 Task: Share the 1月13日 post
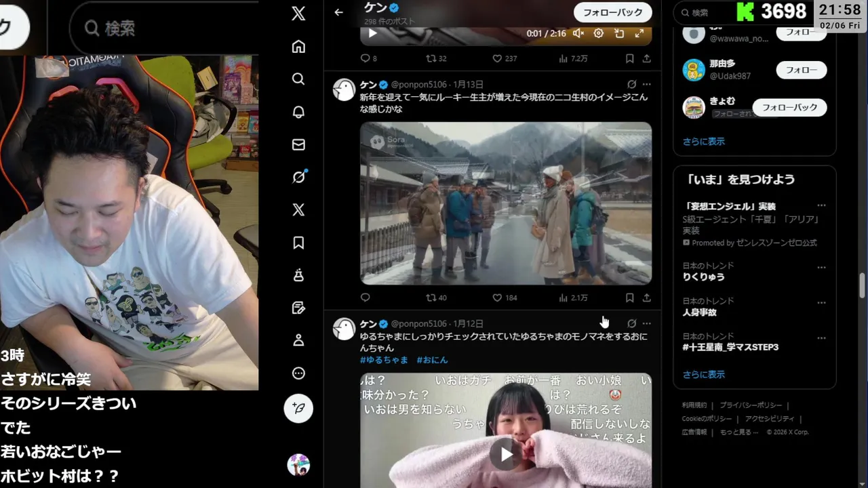646,298
